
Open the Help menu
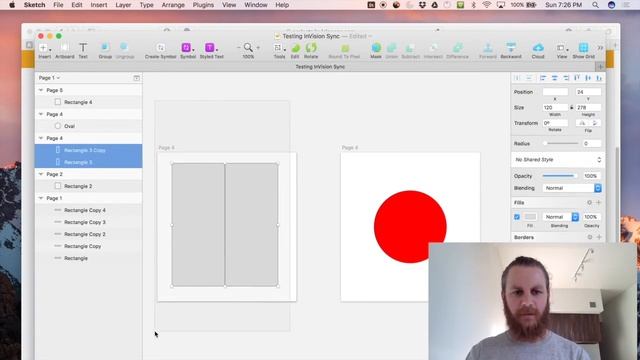282,5
